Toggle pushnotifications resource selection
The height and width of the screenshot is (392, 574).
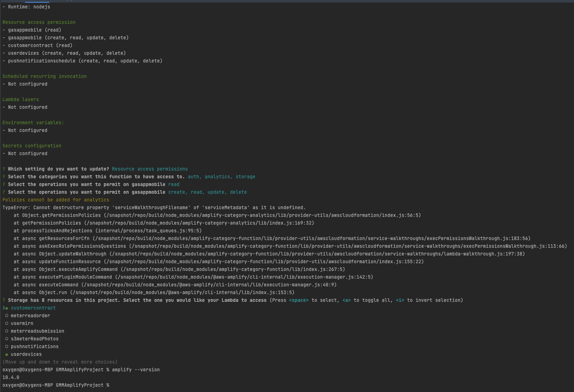pyautogui.click(x=7, y=346)
